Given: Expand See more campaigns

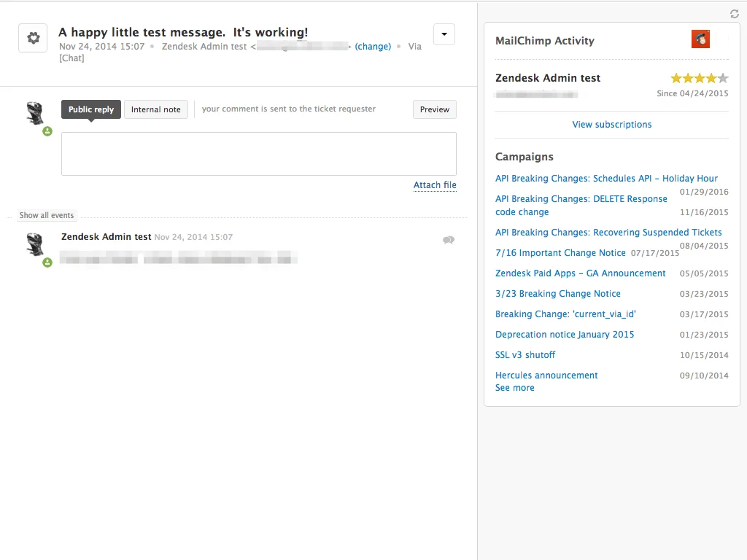Looking at the screenshot, I should (514, 387).
